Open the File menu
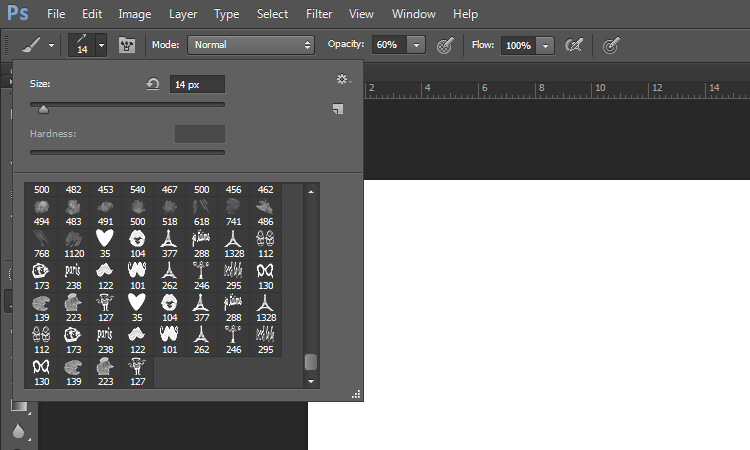The height and width of the screenshot is (450, 750). pyautogui.click(x=56, y=14)
